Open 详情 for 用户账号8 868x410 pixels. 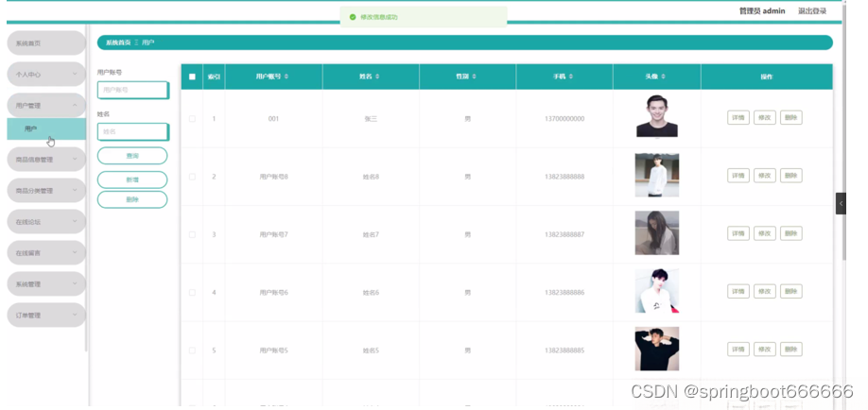pos(738,176)
